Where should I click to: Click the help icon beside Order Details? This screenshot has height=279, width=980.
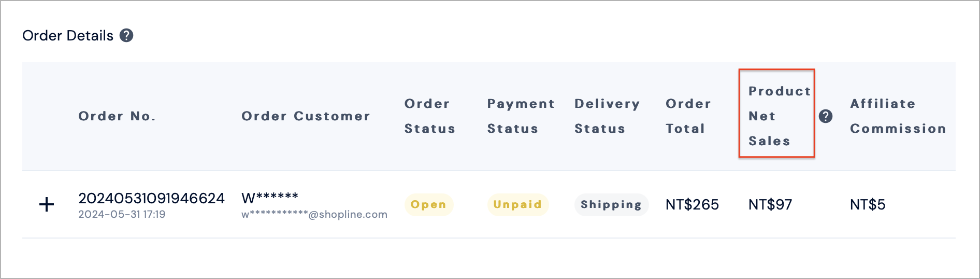[126, 35]
